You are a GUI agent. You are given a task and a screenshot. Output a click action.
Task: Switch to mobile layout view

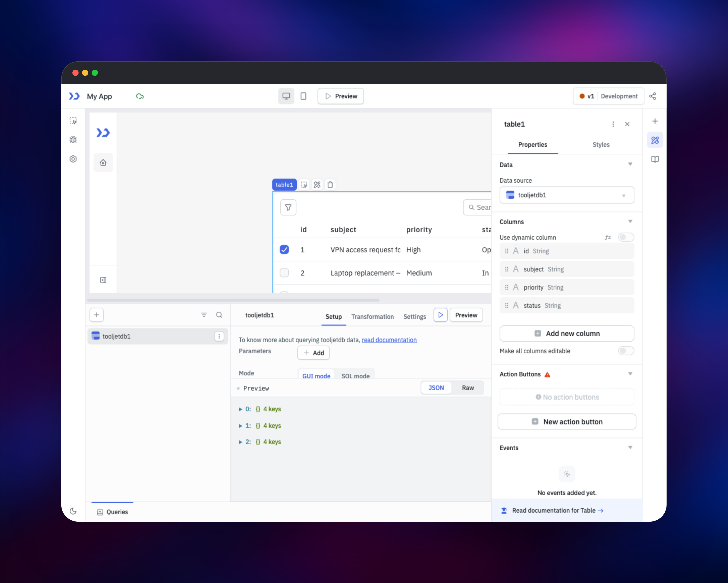click(x=303, y=96)
